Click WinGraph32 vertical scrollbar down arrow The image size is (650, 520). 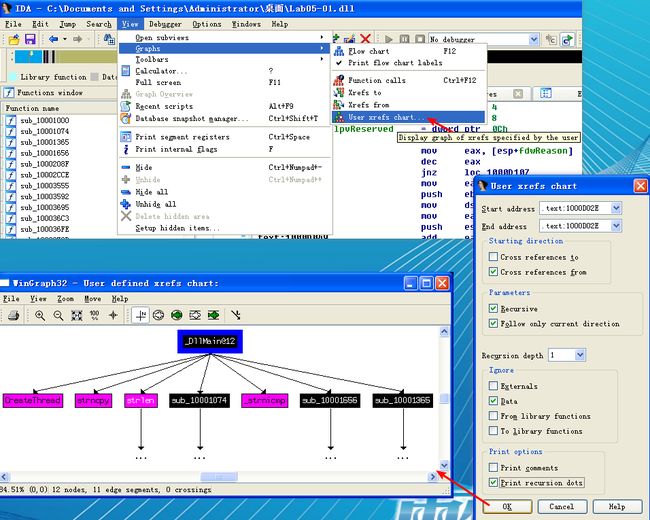tap(444, 465)
